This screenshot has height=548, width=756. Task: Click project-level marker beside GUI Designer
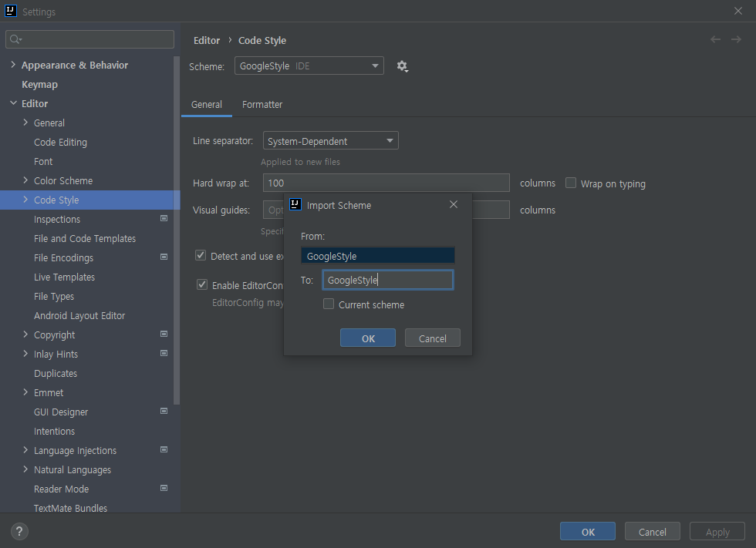pyautogui.click(x=164, y=412)
